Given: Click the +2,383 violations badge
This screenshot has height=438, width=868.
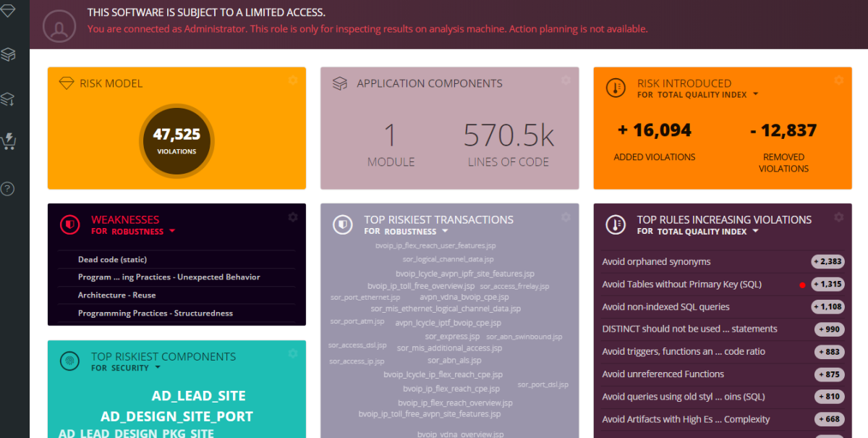Looking at the screenshot, I should pos(827,262).
